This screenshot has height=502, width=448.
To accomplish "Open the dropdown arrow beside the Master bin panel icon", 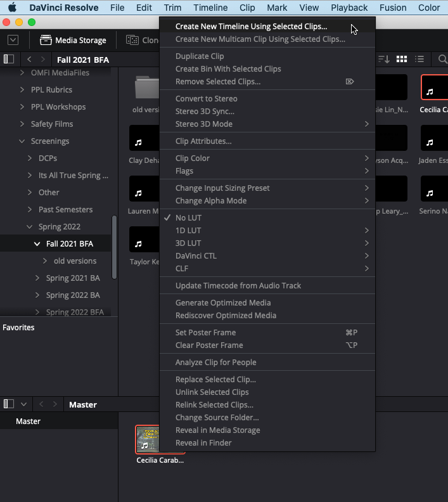I will point(23,404).
